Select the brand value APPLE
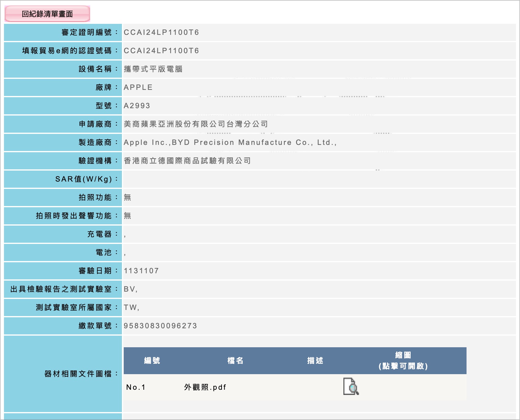 click(x=138, y=87)
